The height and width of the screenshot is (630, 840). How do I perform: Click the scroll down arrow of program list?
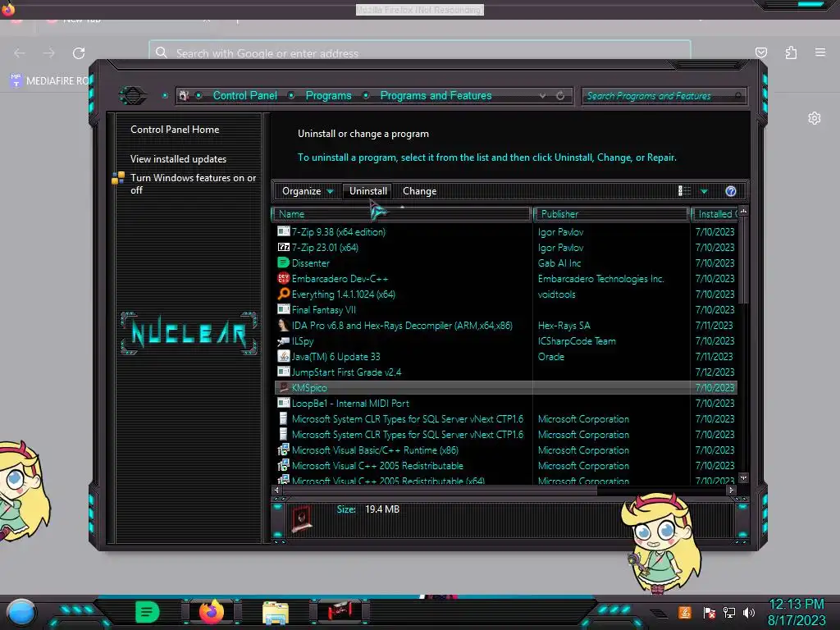tap(743, 478)
